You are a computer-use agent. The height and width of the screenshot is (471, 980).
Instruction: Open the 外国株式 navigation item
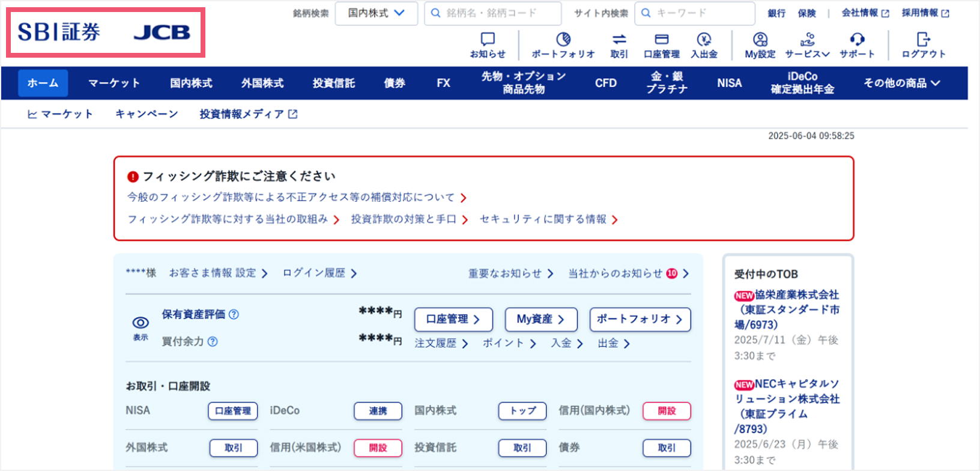(x=262, y=83)
